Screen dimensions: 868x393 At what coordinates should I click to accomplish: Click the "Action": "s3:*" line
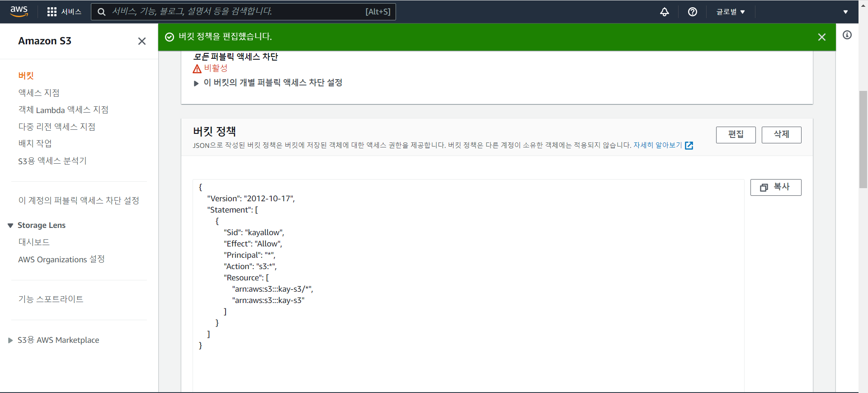[250, 266]
